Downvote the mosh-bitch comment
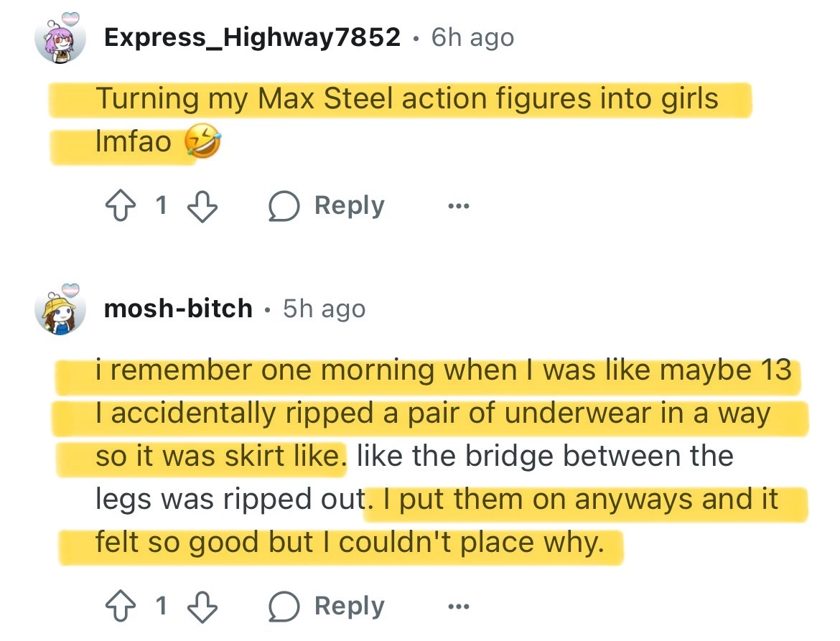 tap(202, 607)
